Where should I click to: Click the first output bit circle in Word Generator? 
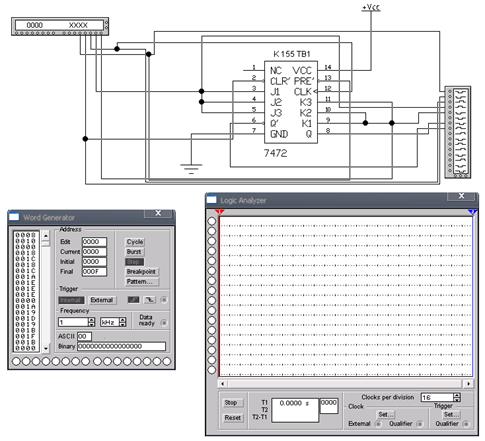pyautogui.click(x=16, y=361)
